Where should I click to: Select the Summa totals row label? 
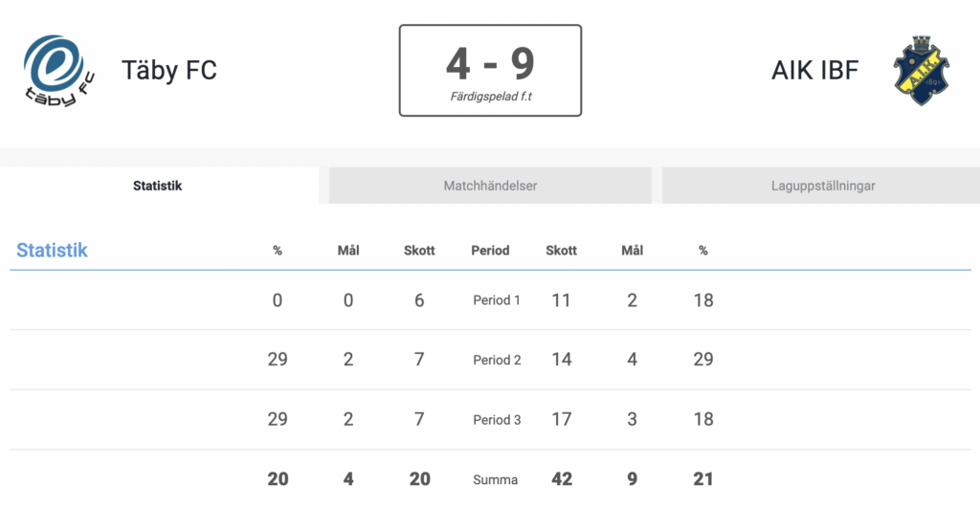[x=495, y=480]
